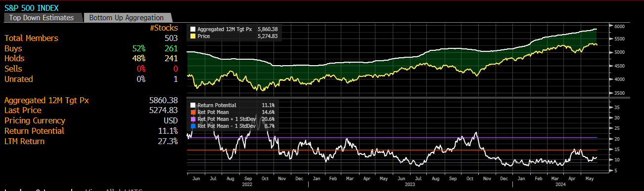Click the LTM Return value 27.3%
This screenshot has width=644, height=191.
[167, 142]
